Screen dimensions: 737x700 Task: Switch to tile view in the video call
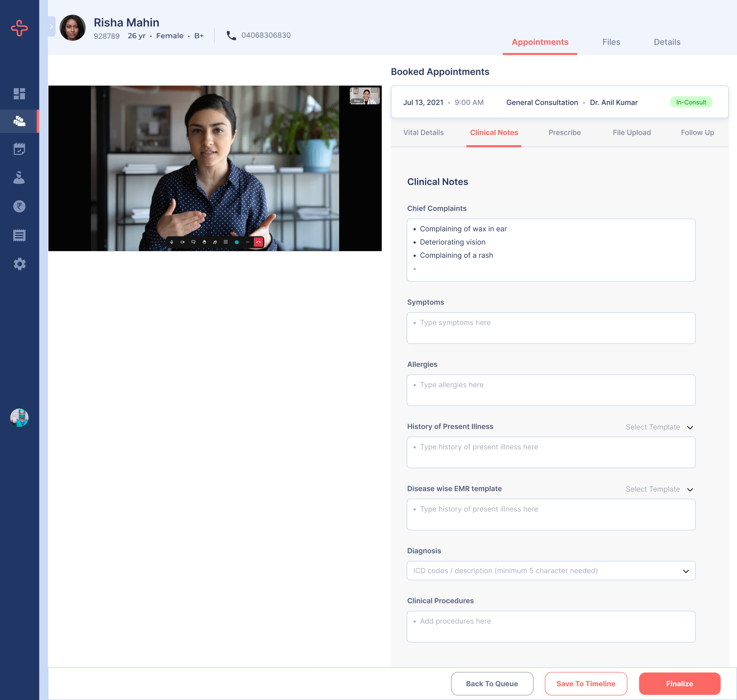226,242
